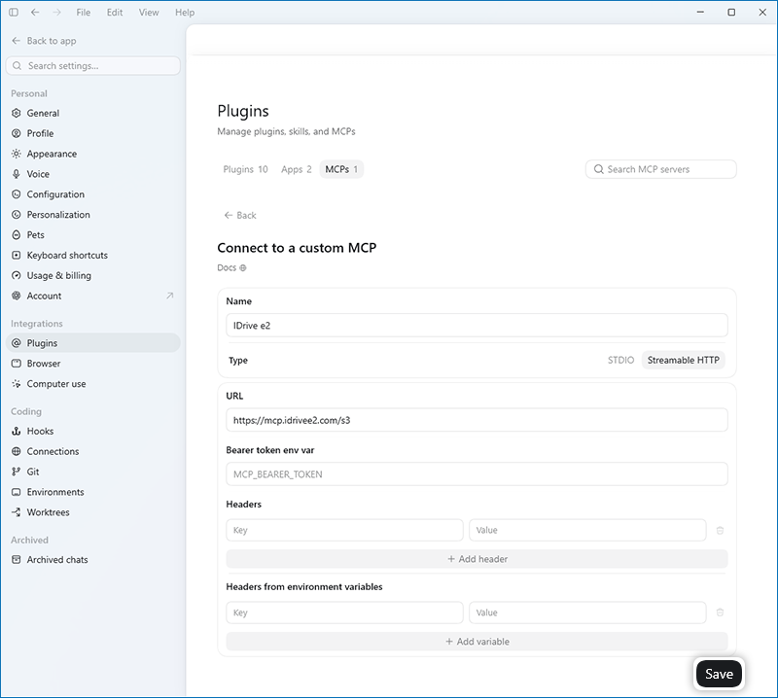Go back with the left arrow
This screenshot has width=778, height=700.
35,13
